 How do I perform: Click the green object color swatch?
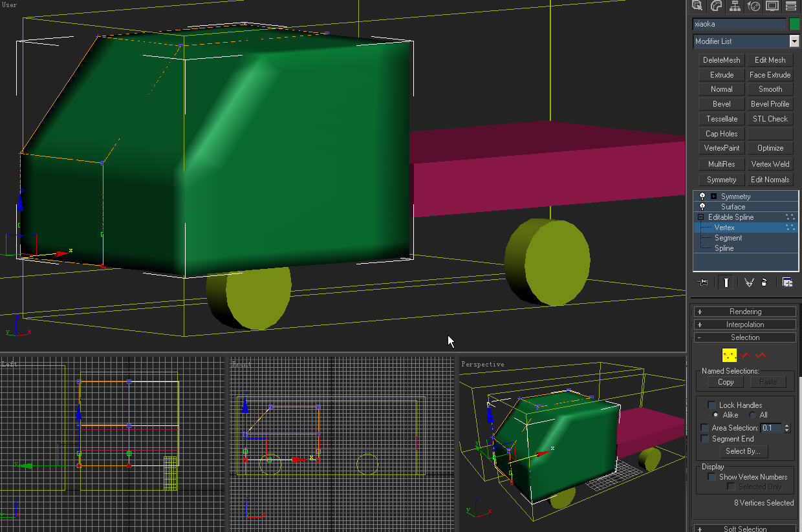pos(794,24)
